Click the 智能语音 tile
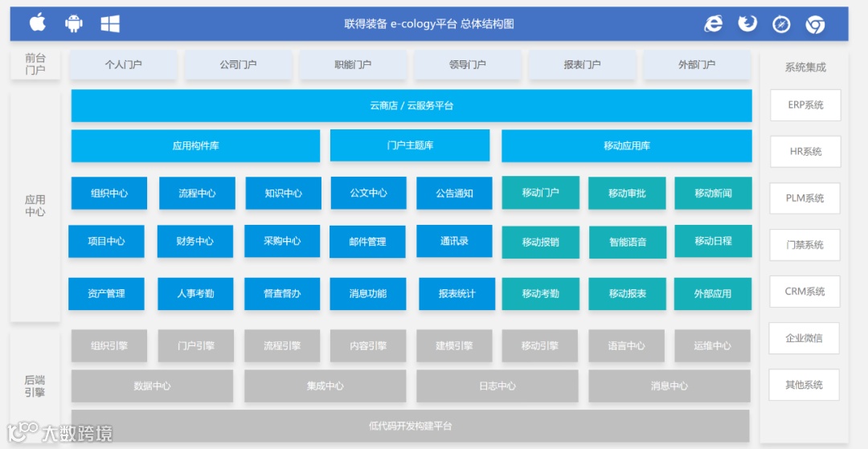Screen dimensions: 868x449 click(x=628, y=243)
